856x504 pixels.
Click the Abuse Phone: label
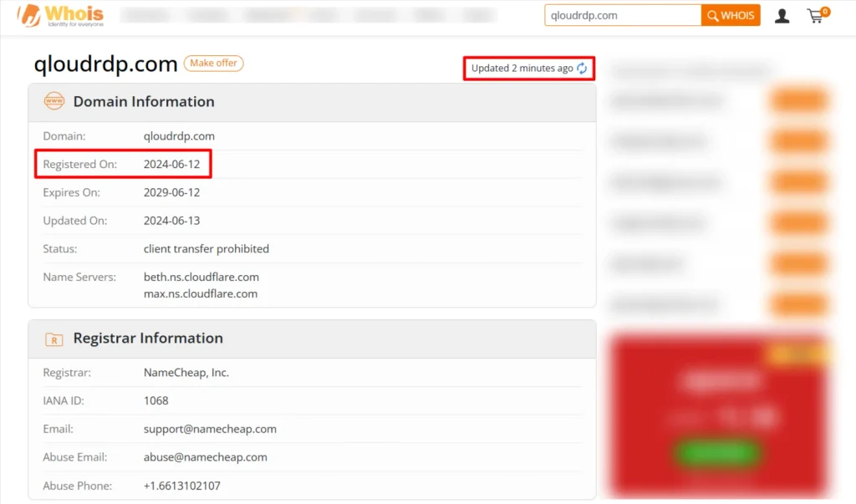point(78,486)
